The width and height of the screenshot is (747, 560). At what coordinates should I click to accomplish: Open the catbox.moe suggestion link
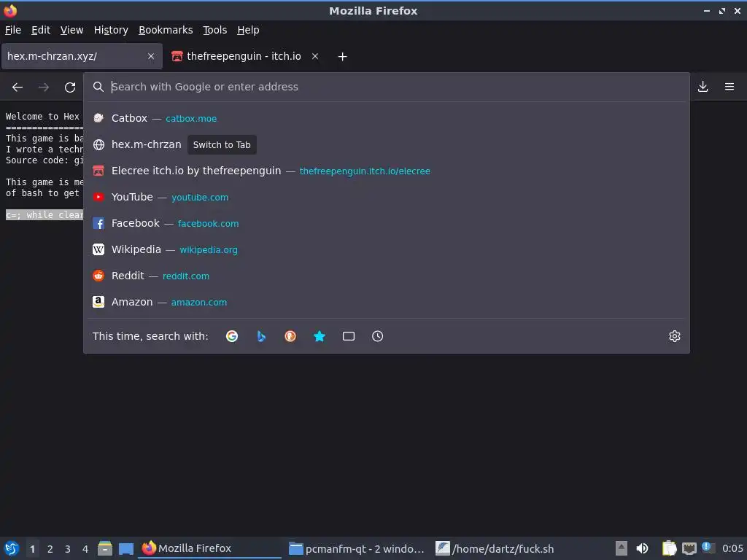(191, 119)
